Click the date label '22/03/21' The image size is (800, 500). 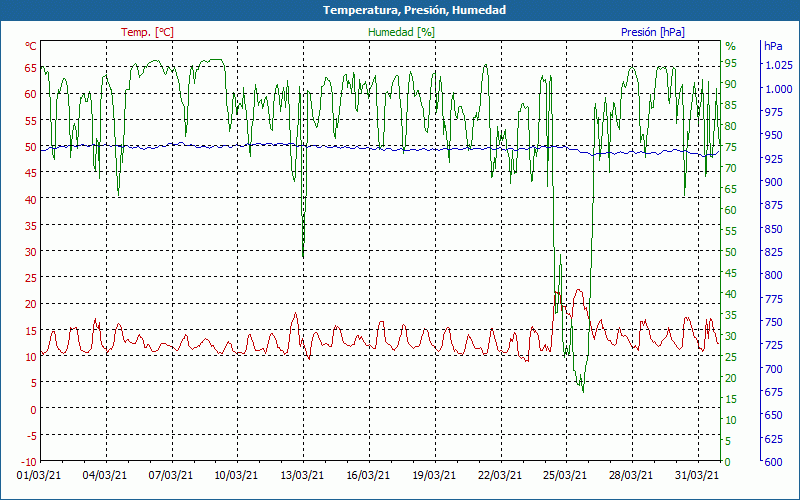tap(500, 475)
